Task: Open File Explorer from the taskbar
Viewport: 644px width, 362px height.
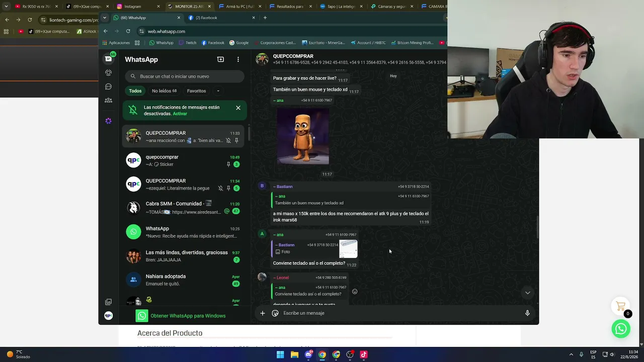Action: (x=294, y=354)
